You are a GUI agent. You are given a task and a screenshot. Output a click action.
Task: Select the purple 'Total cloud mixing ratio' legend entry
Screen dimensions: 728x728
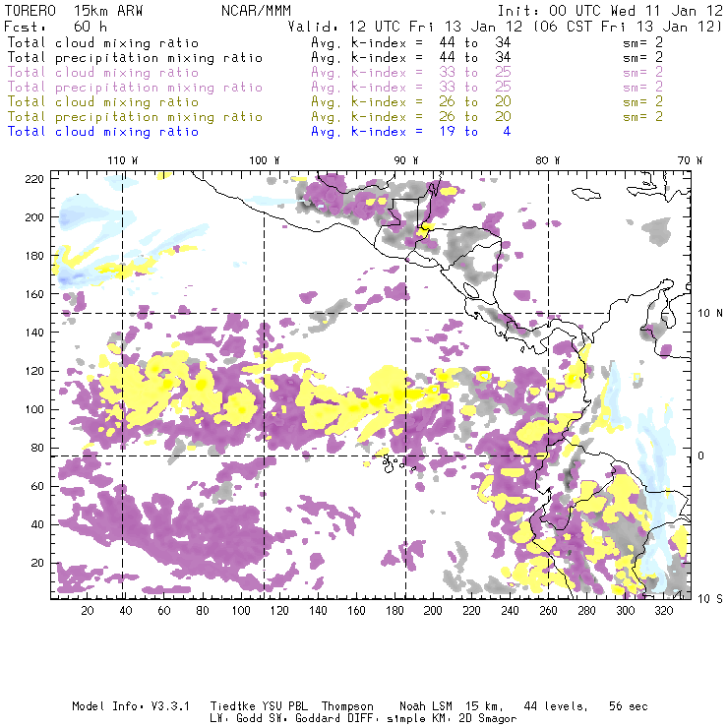click(x=103, y=73)
